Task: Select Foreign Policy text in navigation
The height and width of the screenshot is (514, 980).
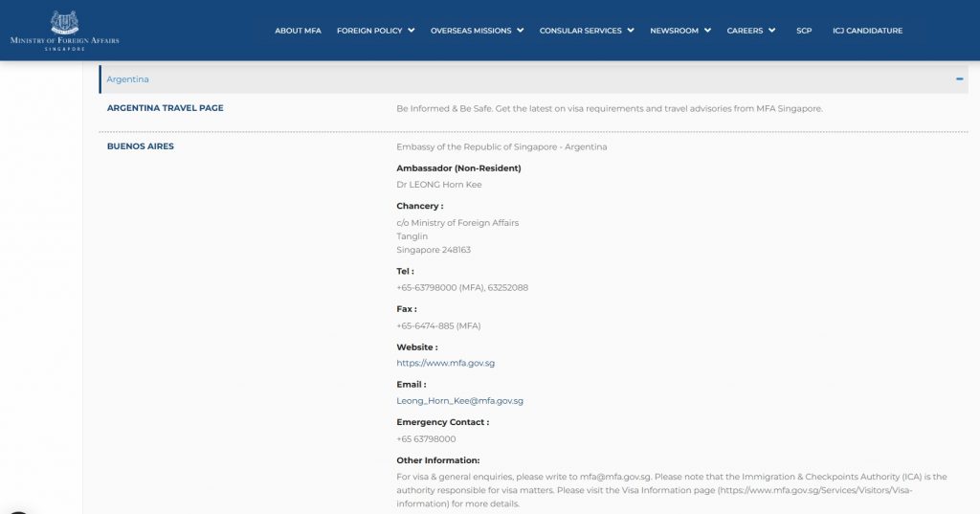Action: (369, 31)
